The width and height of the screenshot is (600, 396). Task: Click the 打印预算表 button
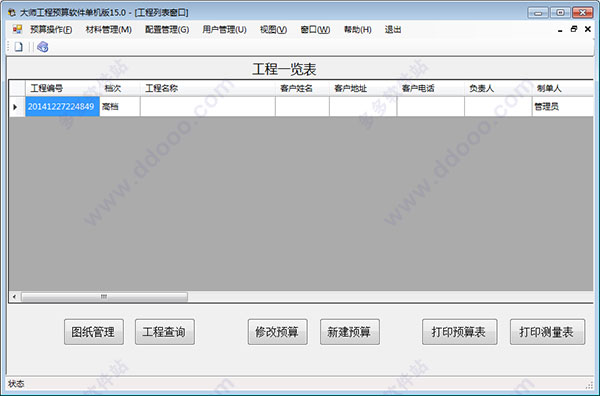coord(460,332)
